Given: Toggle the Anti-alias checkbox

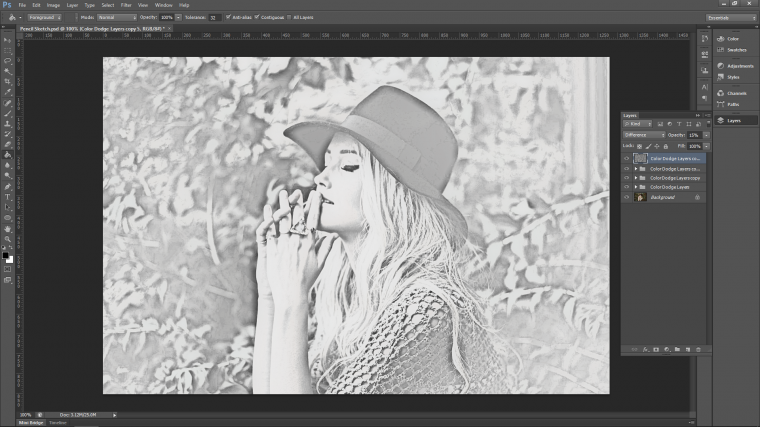Looking at the screenshot, I should tap(228, 17).
